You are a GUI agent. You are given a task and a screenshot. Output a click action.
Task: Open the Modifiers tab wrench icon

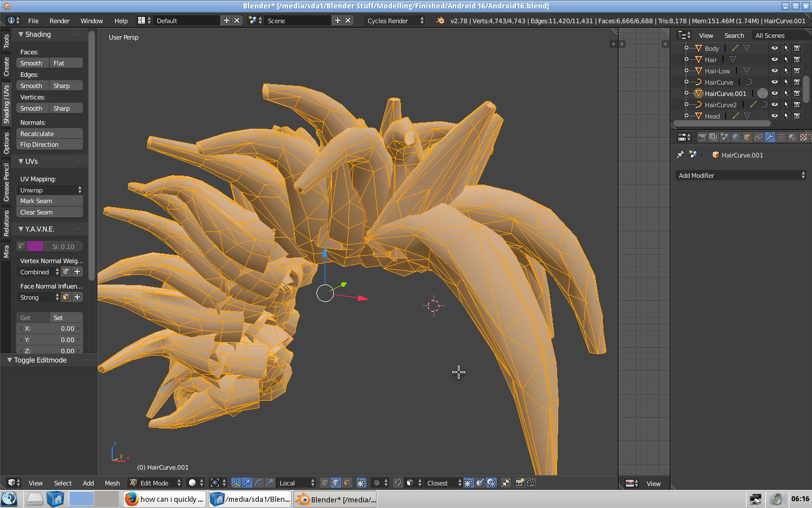[770, 137]
